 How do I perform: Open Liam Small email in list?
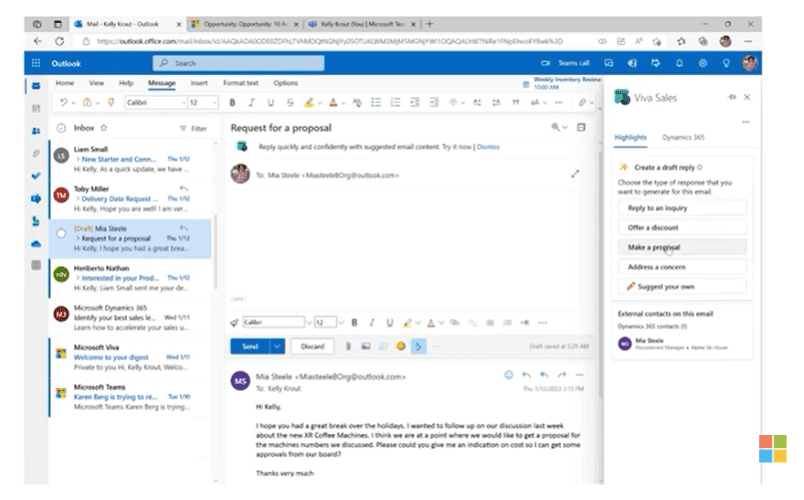pos(131,159)
